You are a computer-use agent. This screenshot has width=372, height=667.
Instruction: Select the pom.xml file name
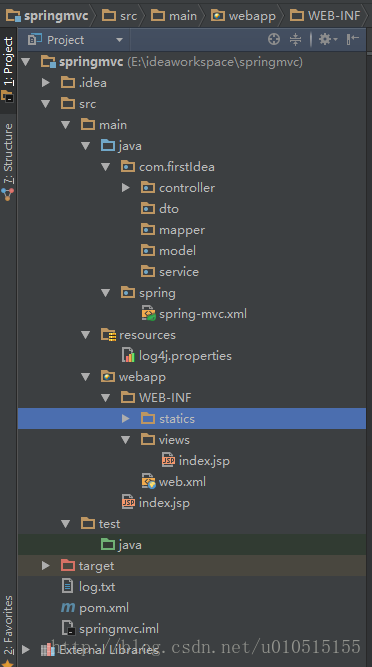coord(104,608)
